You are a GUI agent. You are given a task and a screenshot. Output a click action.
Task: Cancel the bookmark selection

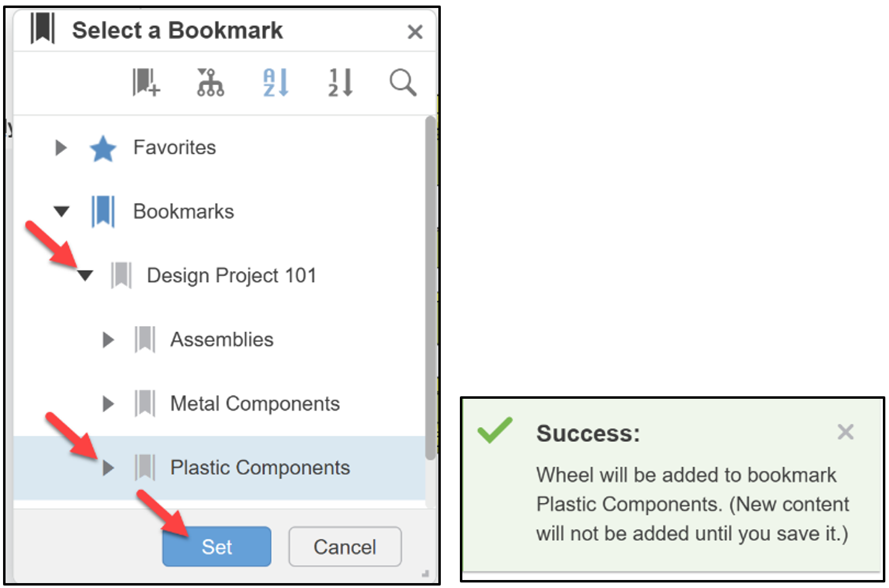[x=345, y=547]
